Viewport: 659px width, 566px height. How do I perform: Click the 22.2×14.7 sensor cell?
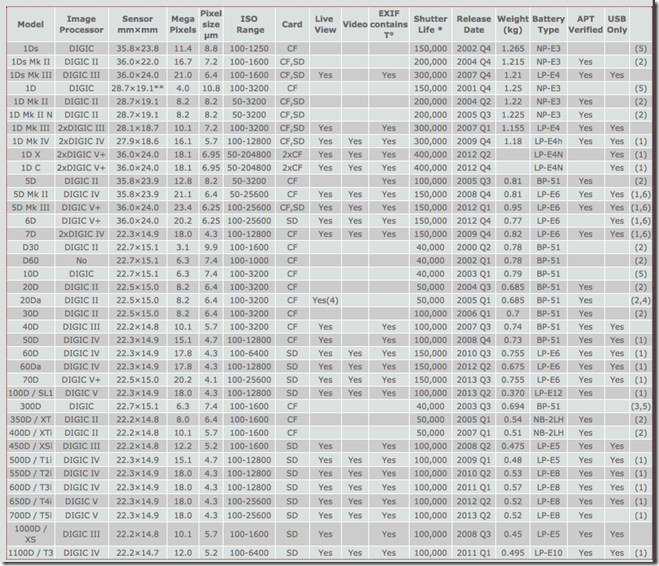point(137,553)
